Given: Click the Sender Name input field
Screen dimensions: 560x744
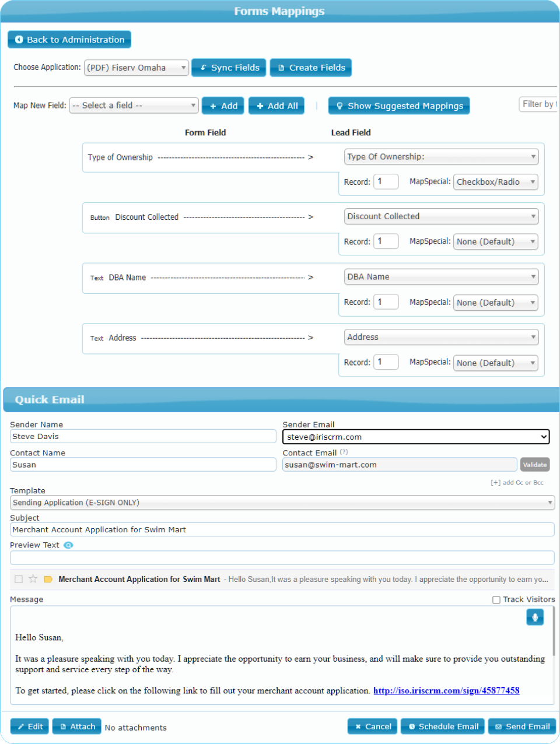Looking at the screenshot, I should coord(143,436).
